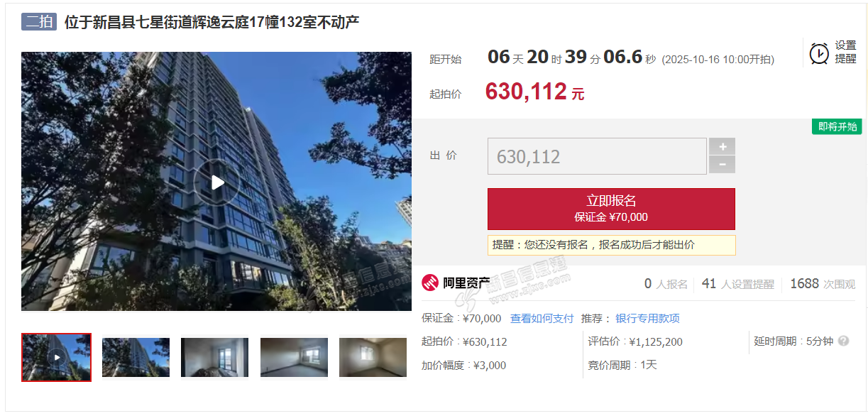Increase bid with the plus button
This screenshot has width=868, height=416.
point(722,147)
